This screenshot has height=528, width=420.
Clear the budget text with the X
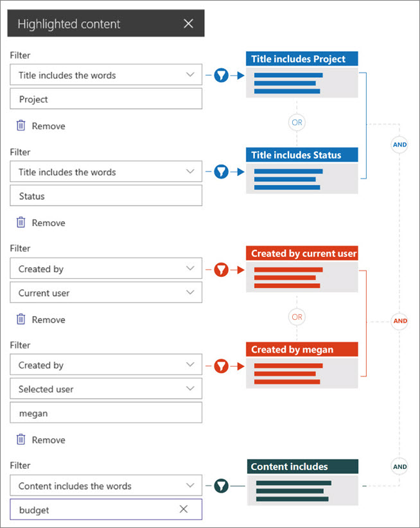click(x=184, y=509)
